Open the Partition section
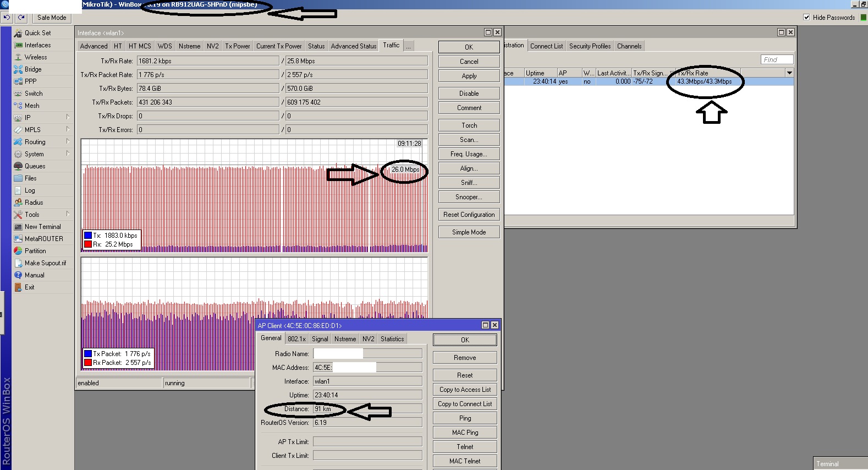868x470 pixels. click(x=35, y=251)
